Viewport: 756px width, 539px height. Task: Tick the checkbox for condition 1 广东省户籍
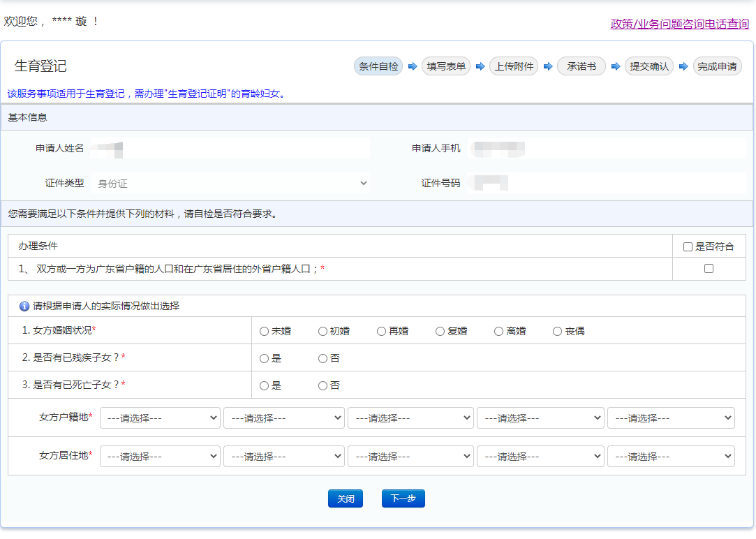[709, 268]
